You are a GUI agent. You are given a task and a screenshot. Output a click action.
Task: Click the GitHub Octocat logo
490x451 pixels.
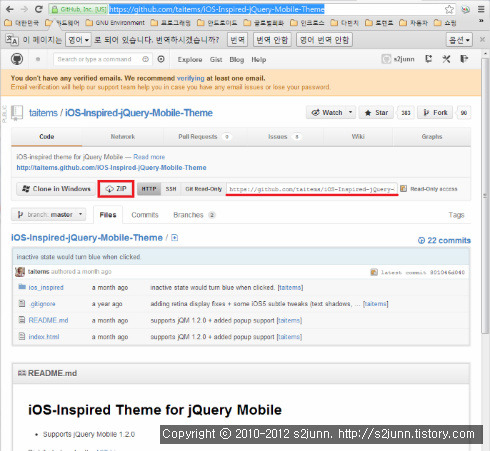click(x=17, y=59)
